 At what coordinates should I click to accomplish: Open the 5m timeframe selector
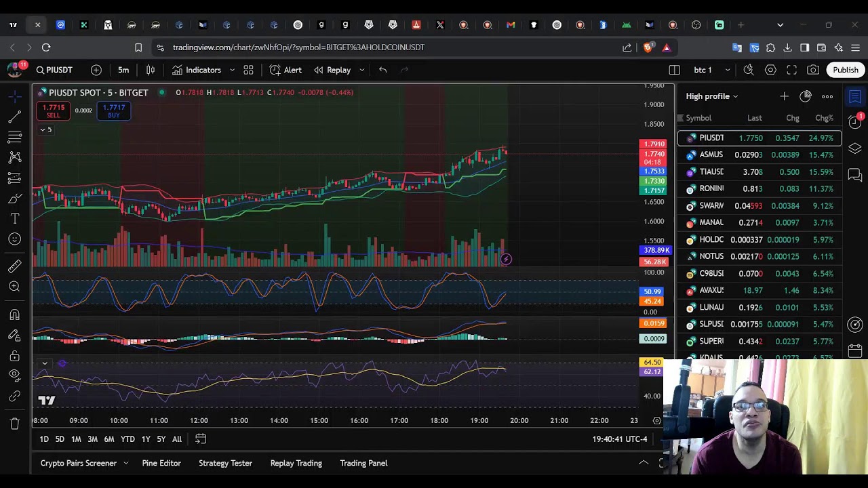click(x=123, y=70)
